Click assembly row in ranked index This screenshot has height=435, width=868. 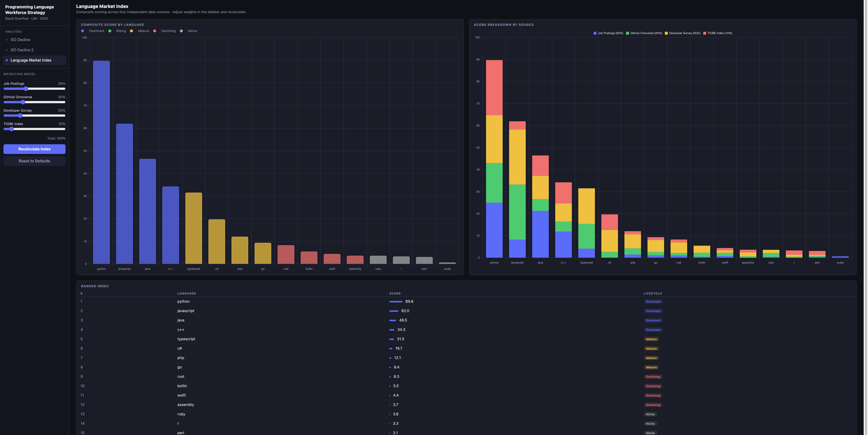coord(466,405)
